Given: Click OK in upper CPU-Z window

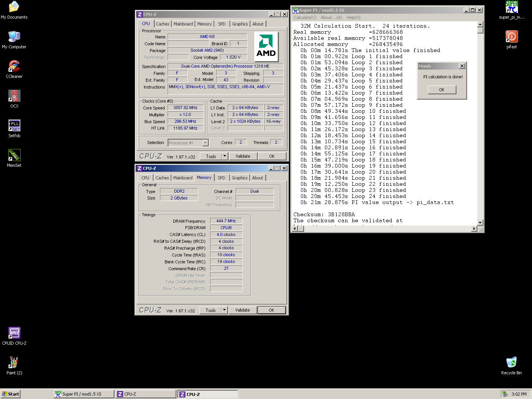Looking at the screenshot, I should coord(272,156).
